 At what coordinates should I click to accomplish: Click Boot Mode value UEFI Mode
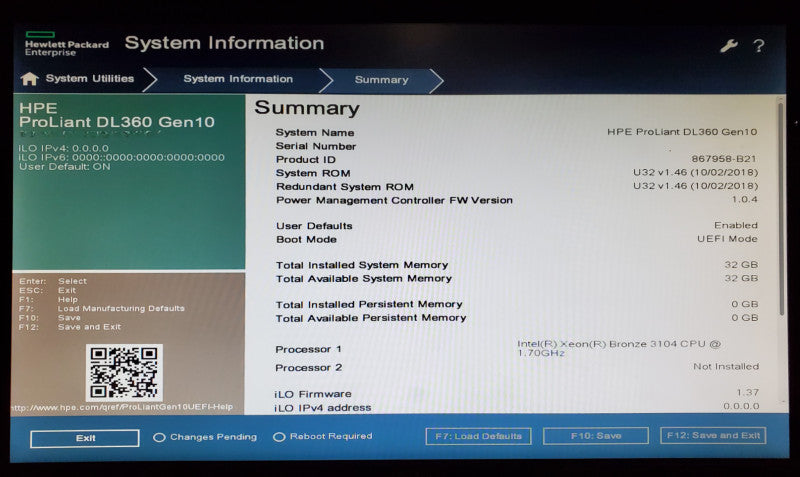pyautogui.click(x=727, y=239)
